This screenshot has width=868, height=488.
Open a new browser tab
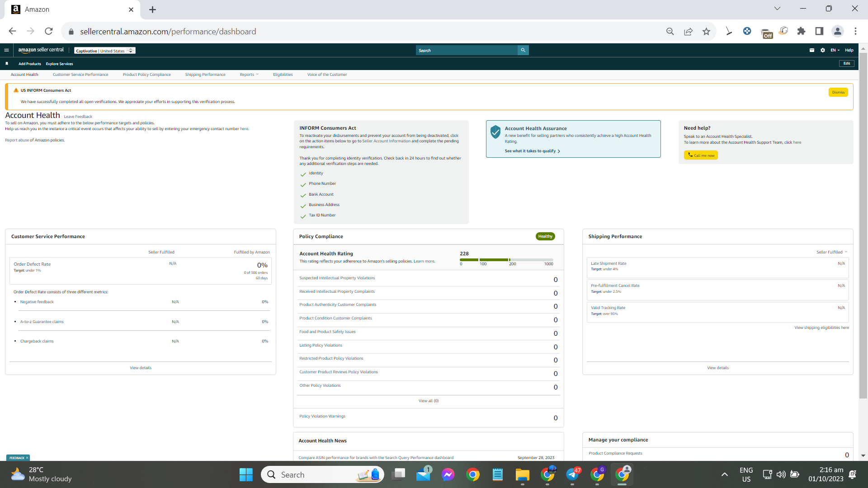pos(153,9)
